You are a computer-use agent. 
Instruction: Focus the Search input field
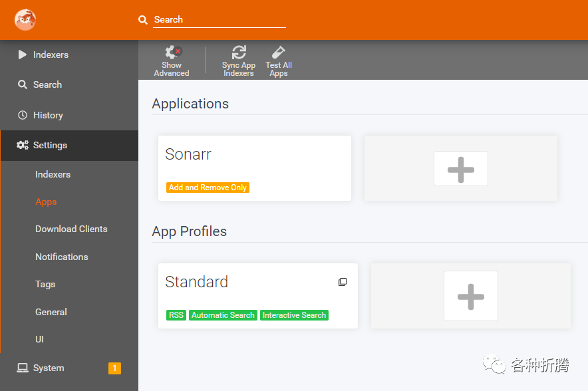218,20
